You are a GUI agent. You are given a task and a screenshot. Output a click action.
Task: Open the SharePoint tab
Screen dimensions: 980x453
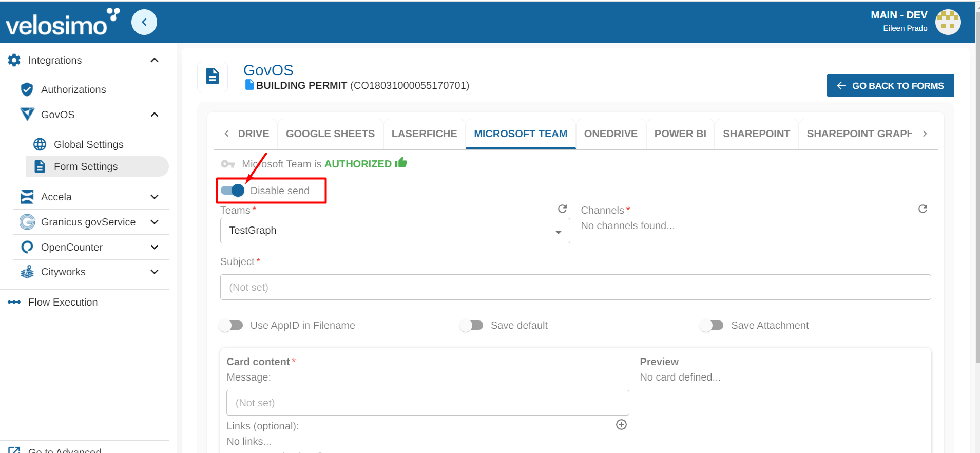click(757, 134)
